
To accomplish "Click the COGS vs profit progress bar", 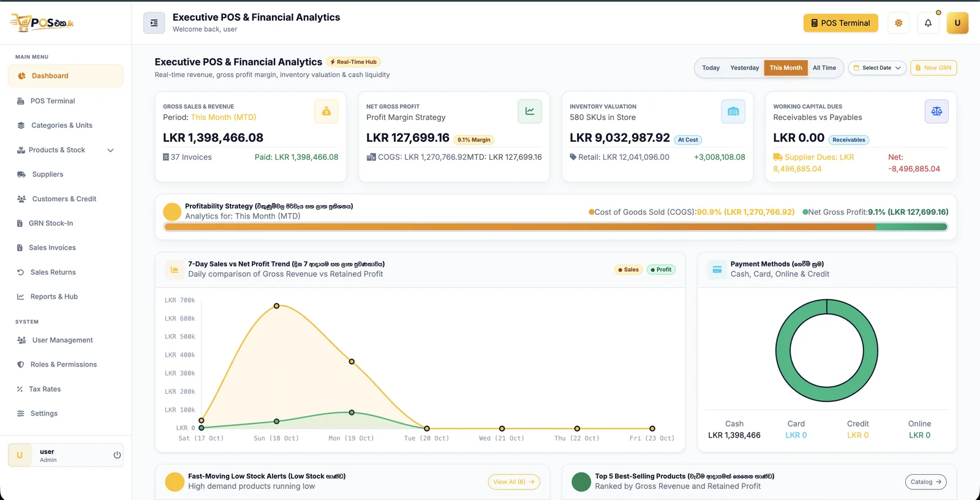I will pyautogui.click(x=556, y=227).
